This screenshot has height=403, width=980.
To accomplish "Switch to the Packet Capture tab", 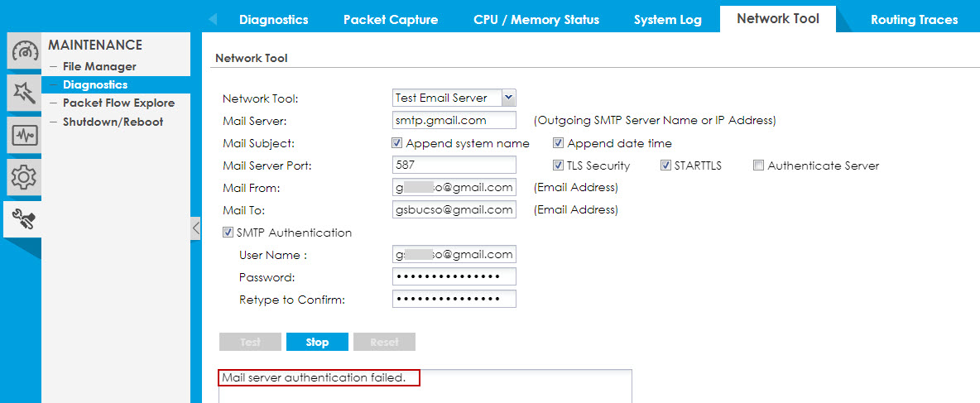I will click(391, 19).
